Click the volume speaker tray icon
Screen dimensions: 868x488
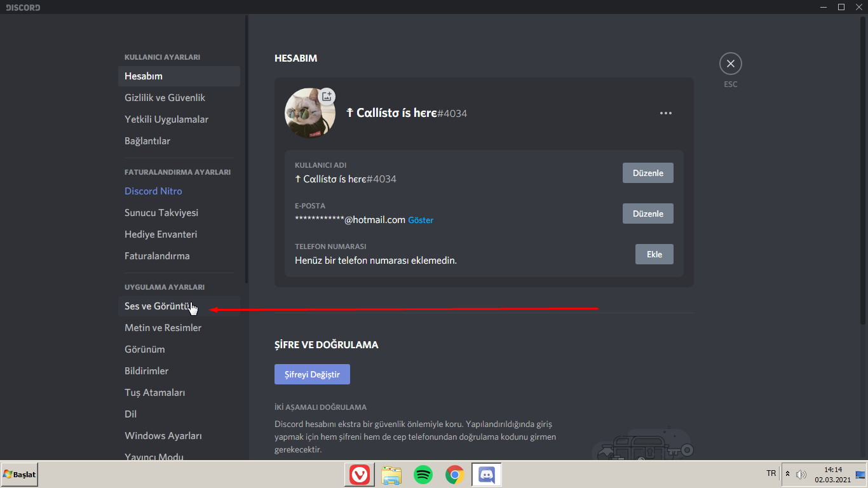pos(801,474)
